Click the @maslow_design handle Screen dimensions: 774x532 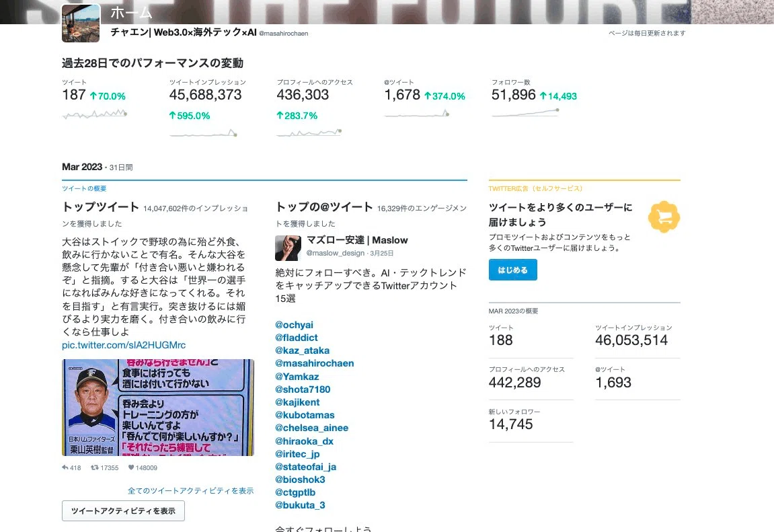click(335, 253)
